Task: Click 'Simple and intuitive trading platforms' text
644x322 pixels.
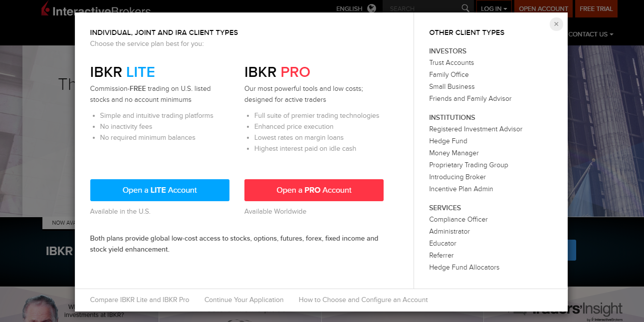Action: 157,115
